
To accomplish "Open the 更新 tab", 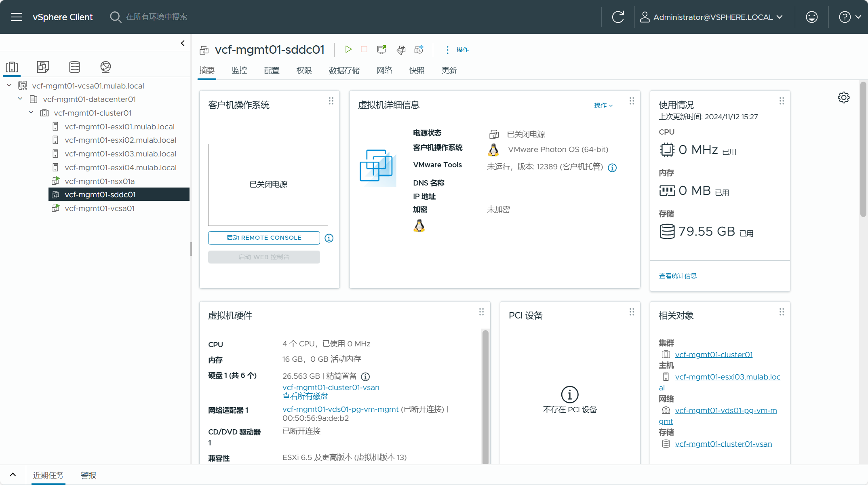I will coord(449,70).
